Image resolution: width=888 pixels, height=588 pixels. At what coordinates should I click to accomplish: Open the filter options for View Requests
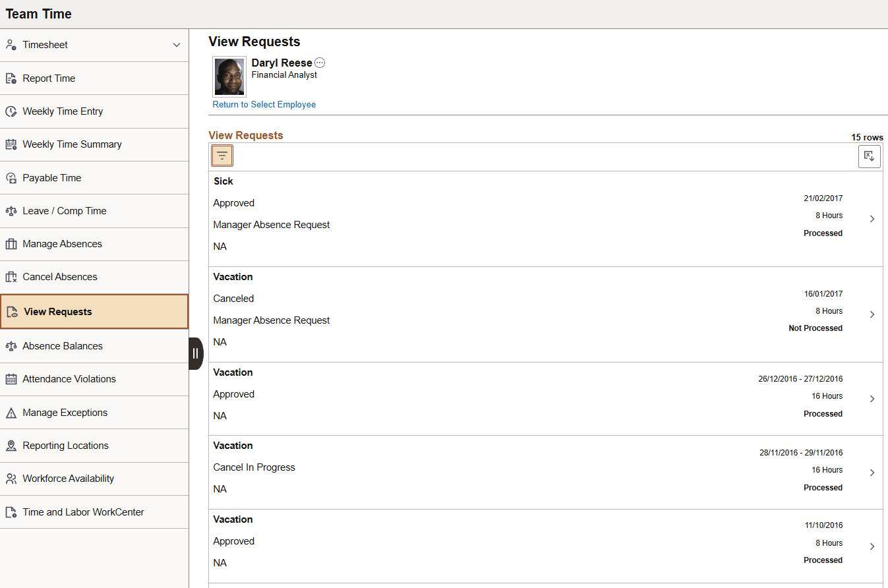coord(222,156)
